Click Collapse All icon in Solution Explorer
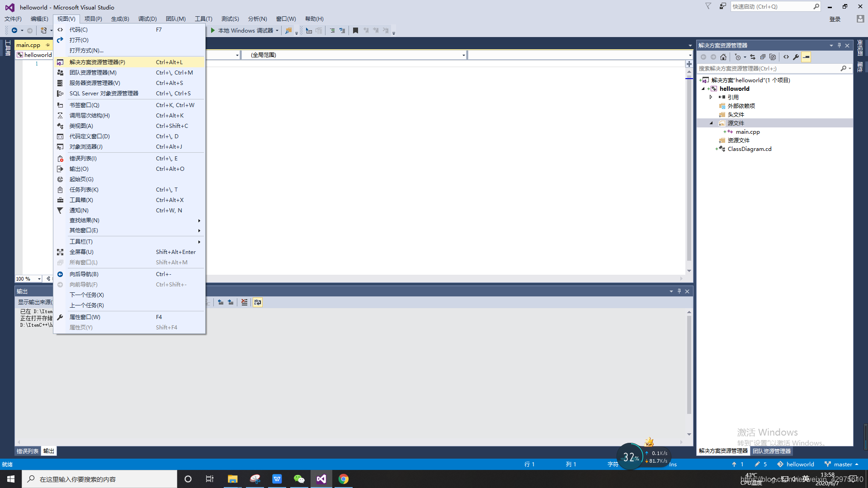Screen dimensions: 868x488 click(763, 57)
